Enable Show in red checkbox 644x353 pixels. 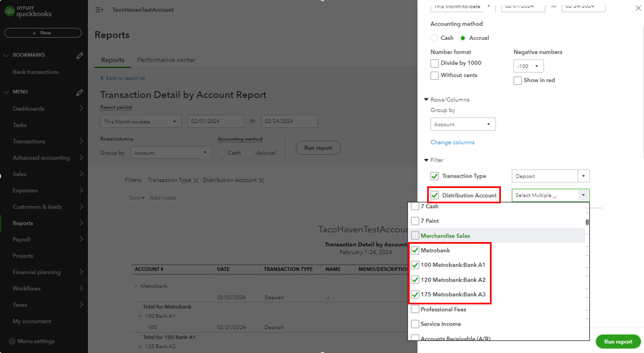517,80
